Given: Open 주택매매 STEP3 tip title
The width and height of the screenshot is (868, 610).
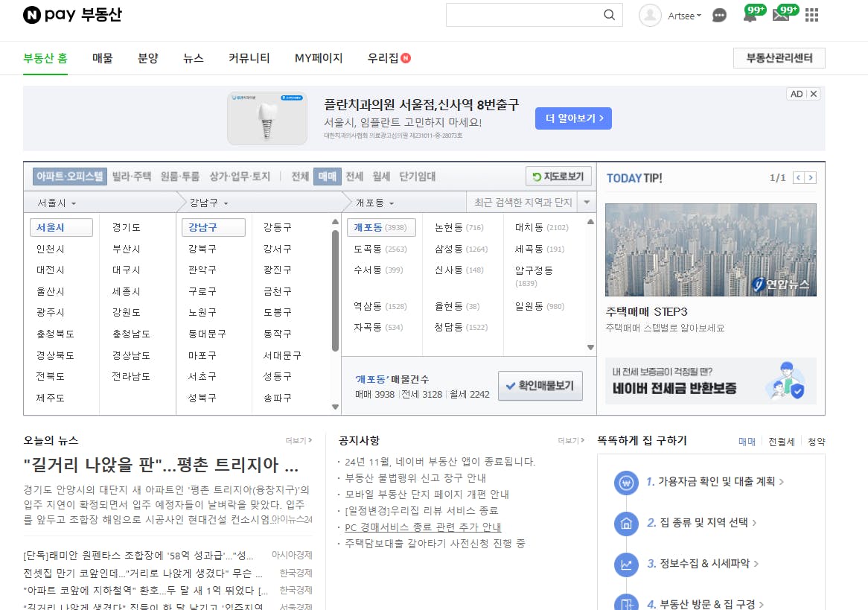Looking at the screenshot, I should pyautogui.click(x=646, y=311).
